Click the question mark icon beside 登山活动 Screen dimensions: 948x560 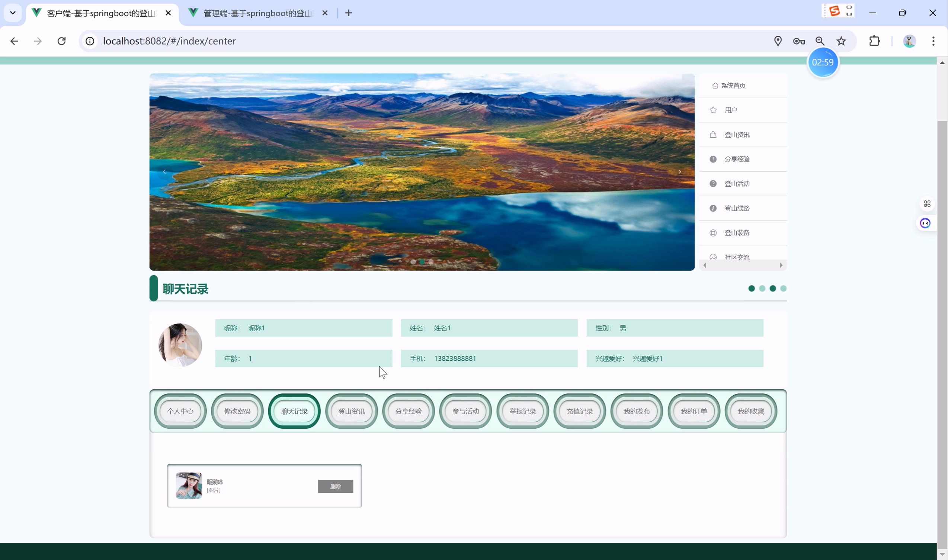pyautogui.click(x=713, y=184)
